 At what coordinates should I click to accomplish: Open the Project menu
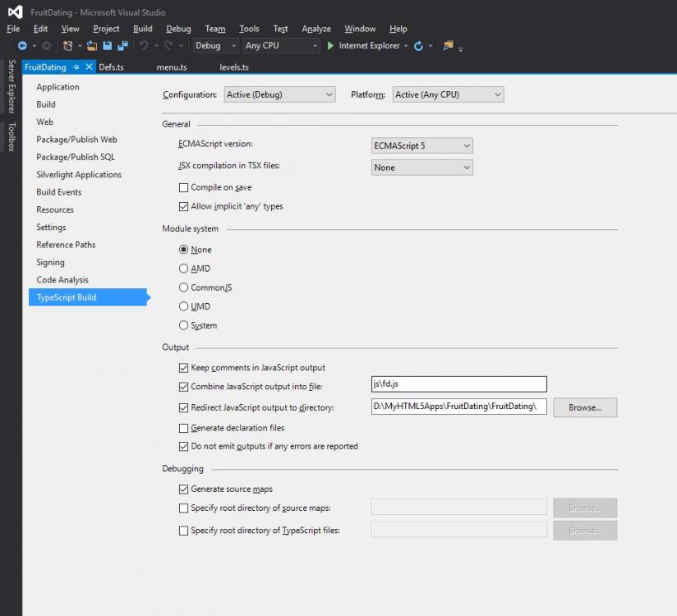pyautogui.click(x=106, y=29)
